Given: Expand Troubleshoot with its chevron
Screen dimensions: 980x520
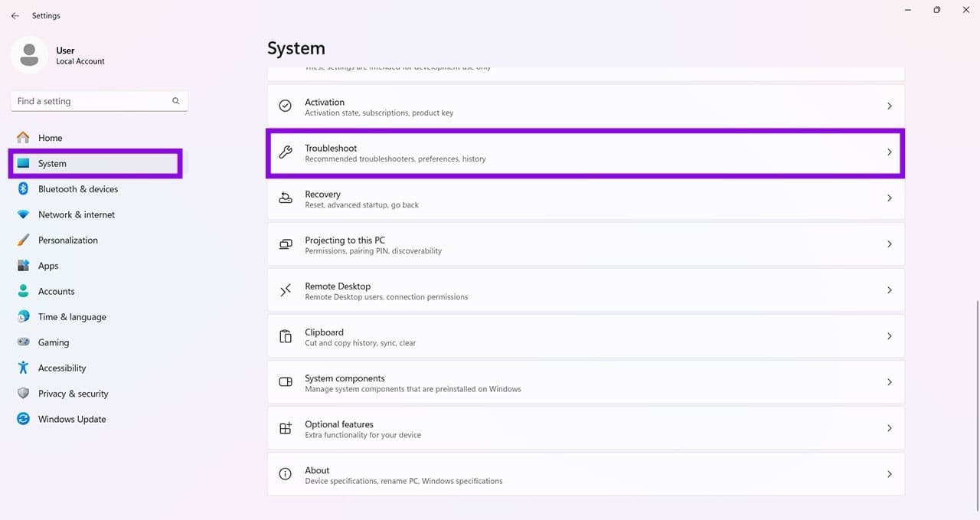Looking at the screenshot, I should click(889, 152).
